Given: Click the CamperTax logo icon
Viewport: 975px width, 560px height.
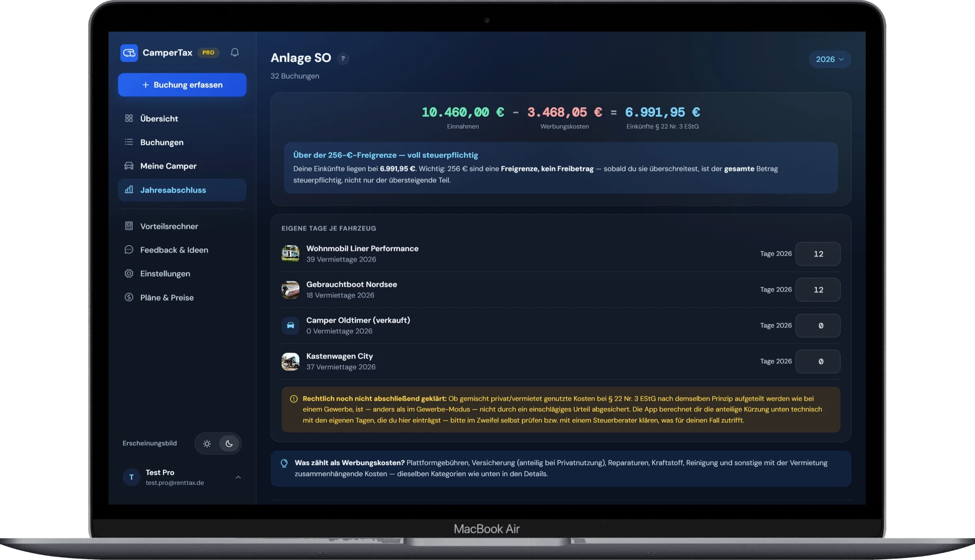Looking at the screenshot, I should point(129,53).
